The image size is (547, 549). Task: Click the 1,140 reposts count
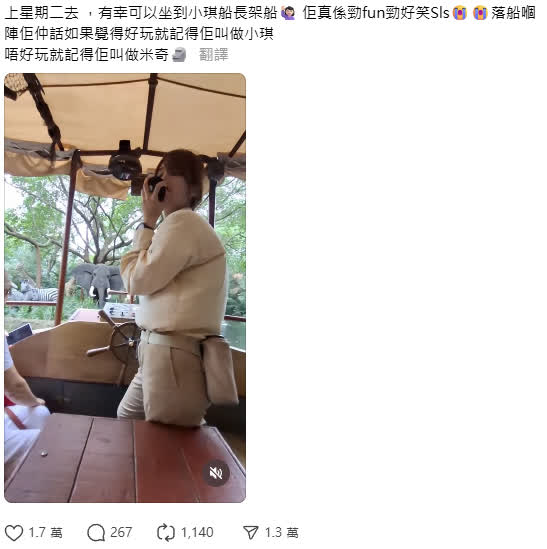coord(197,533)
